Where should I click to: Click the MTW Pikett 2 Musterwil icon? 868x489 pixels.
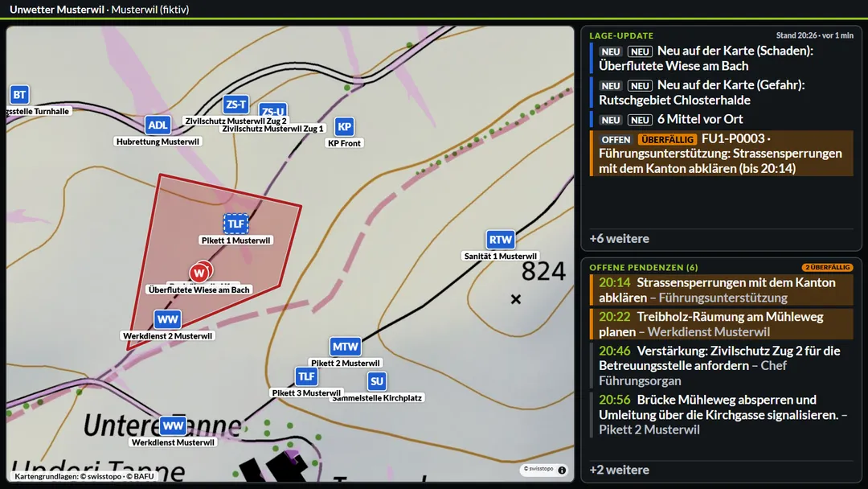(x=345, y=347)
